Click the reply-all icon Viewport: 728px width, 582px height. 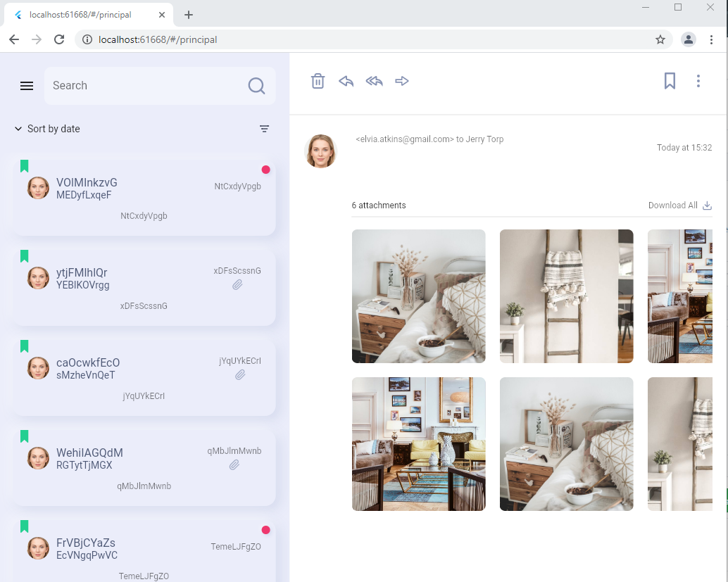pos(374,81)
